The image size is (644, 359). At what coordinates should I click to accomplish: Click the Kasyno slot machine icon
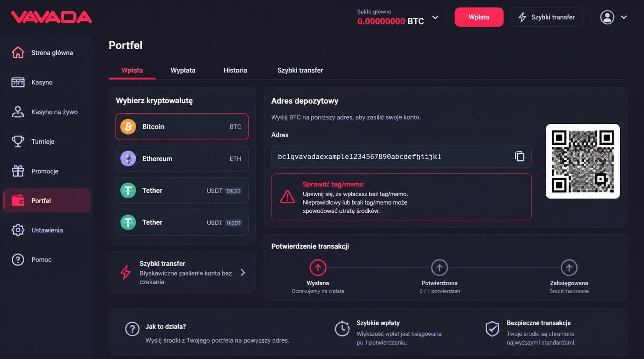(18, 82)
